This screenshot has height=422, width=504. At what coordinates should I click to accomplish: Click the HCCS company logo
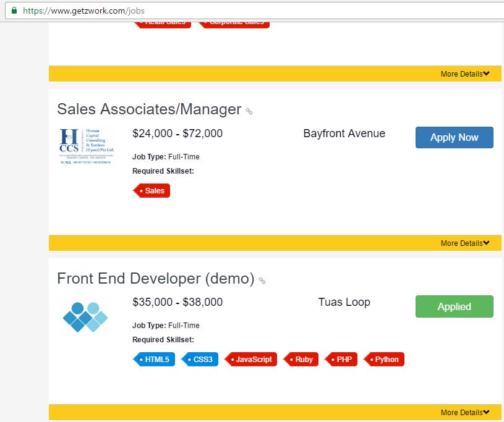click(87, 146)
